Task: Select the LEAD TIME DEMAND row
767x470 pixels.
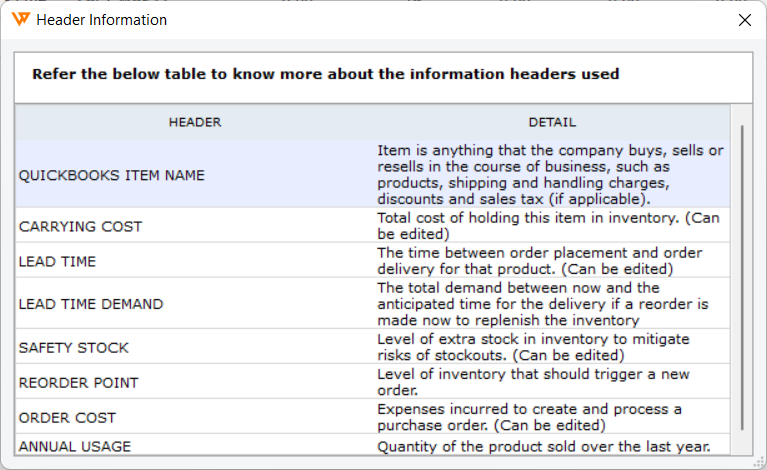Action: (x=373, y=304)
